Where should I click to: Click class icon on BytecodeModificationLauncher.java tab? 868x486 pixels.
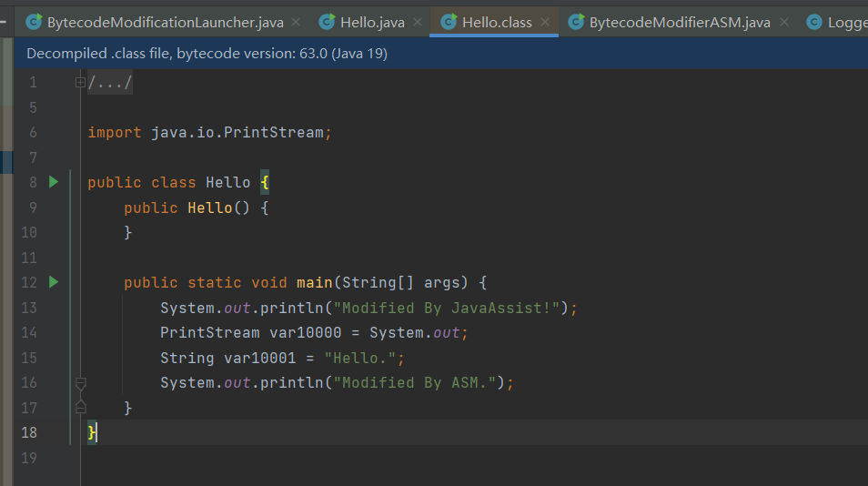pos(34,22)
